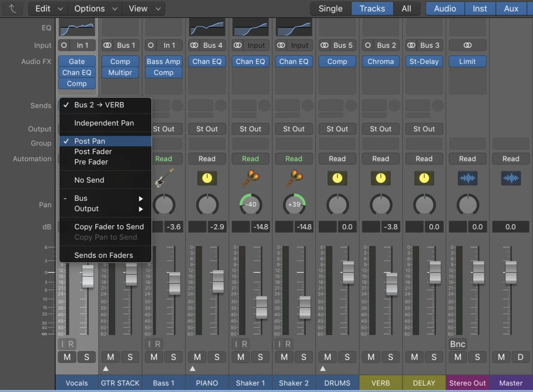Click the Shaker 2 maracas track icon

point(294,178)
